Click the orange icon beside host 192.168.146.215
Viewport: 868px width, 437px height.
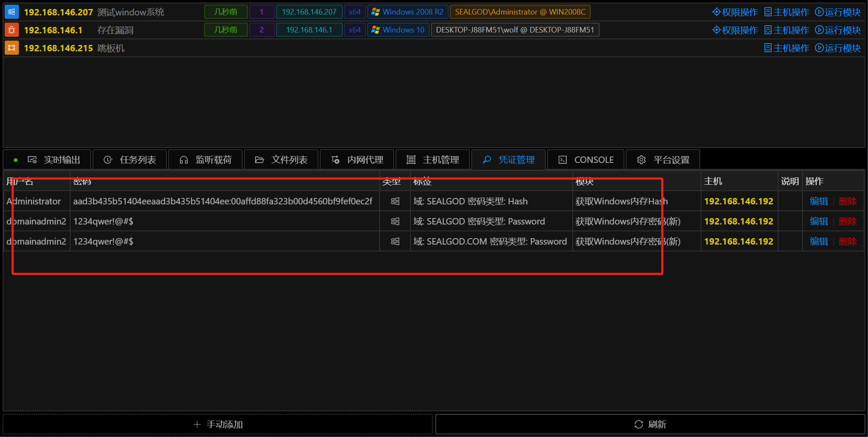[12, 48]
